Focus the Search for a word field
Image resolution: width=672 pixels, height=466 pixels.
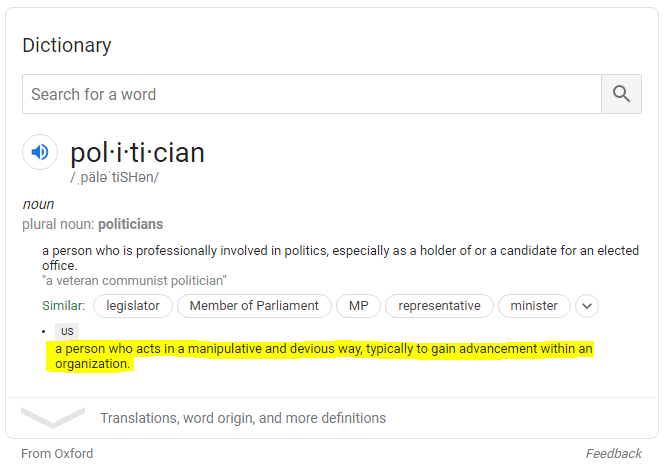312,94
